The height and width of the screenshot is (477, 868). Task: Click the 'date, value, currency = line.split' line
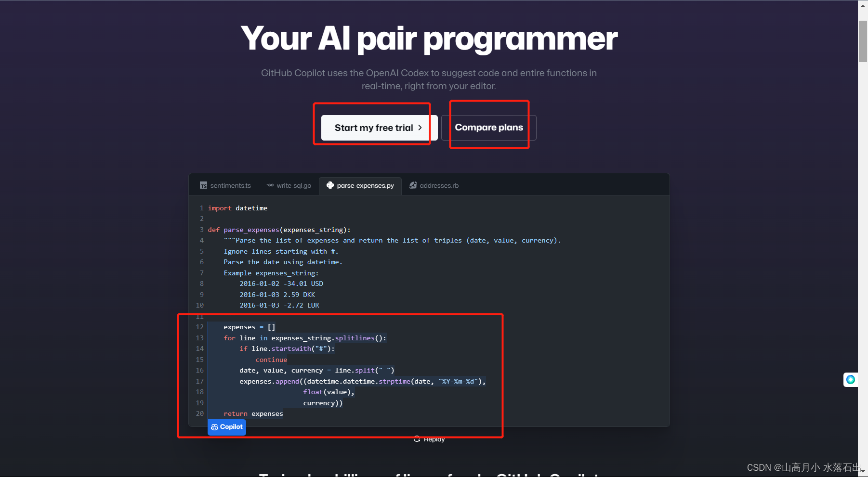317,370
